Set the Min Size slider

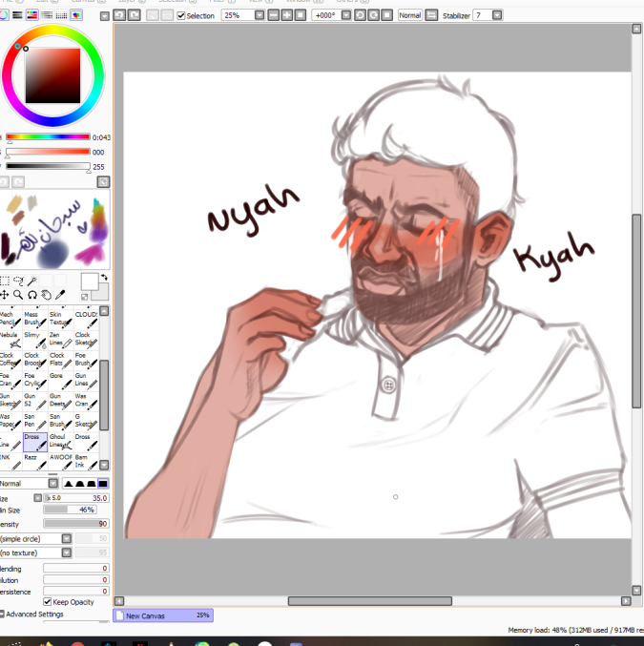pos(70,510)
